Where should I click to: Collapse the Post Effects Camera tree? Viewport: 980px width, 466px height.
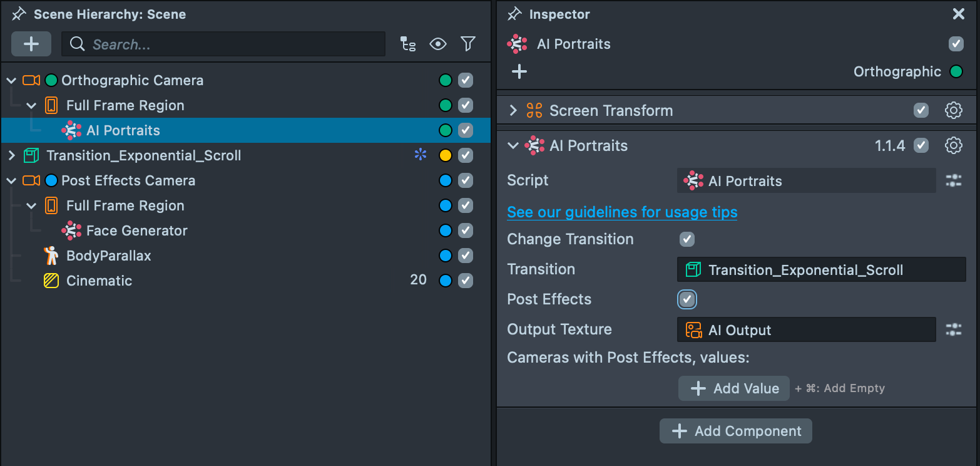[11, 180]
